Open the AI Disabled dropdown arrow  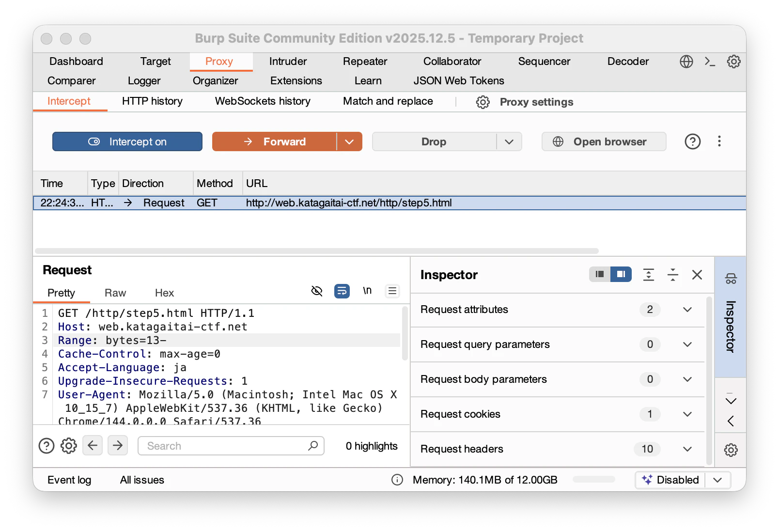(718, 480)
